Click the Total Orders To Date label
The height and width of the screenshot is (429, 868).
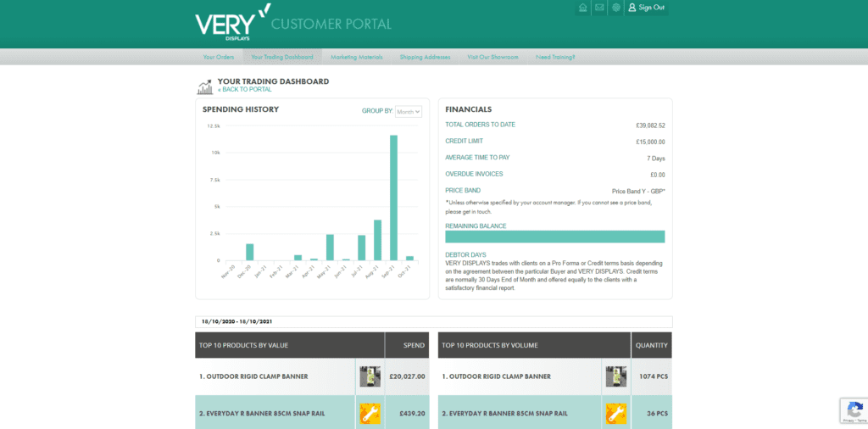pyautogui.click(x=480, y=125)
